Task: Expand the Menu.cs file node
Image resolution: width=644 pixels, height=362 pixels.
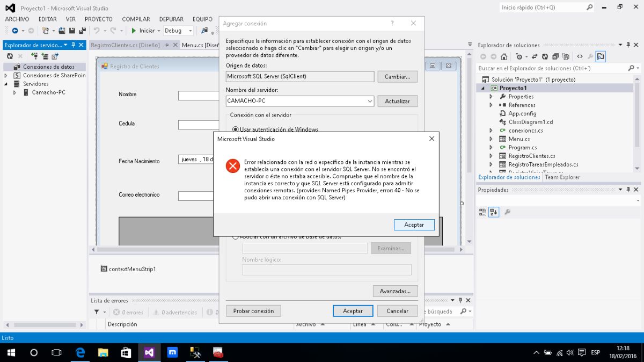Action: tap(491, 139)
